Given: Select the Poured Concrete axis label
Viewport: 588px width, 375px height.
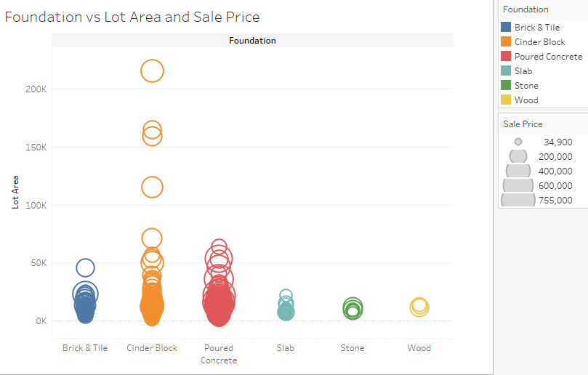Looking at the screenshot, I should [219, 354].
